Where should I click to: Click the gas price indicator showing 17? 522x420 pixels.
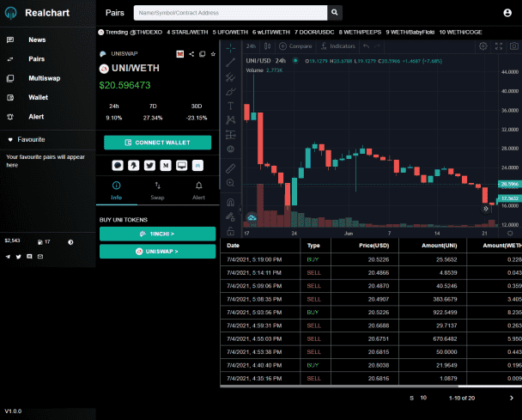coord(44,242)
